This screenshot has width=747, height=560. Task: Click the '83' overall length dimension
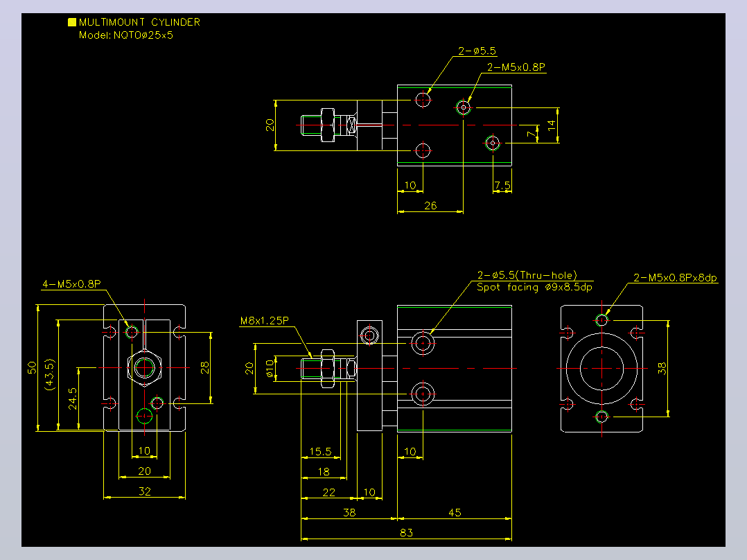(406, 533)
